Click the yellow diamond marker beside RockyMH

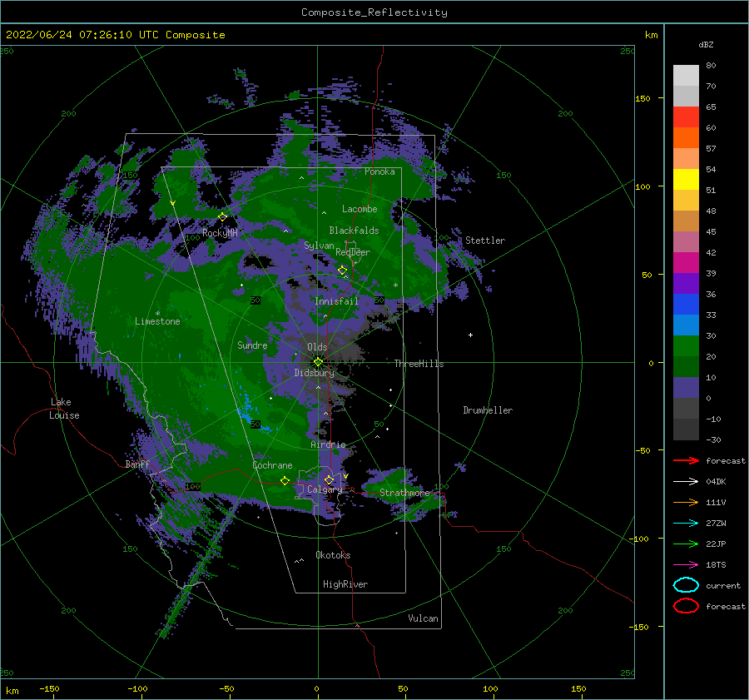coord(222,217)
